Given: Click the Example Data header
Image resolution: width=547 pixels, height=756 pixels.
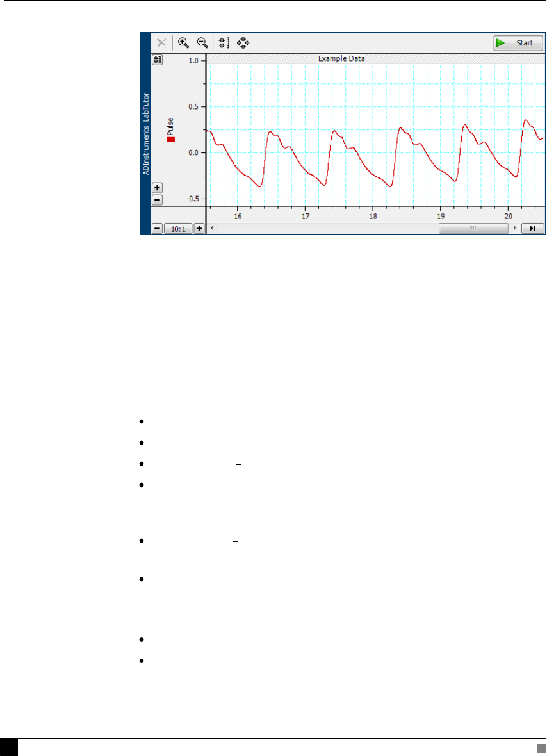Looking at the screenshot, I should tap(341, 58).
